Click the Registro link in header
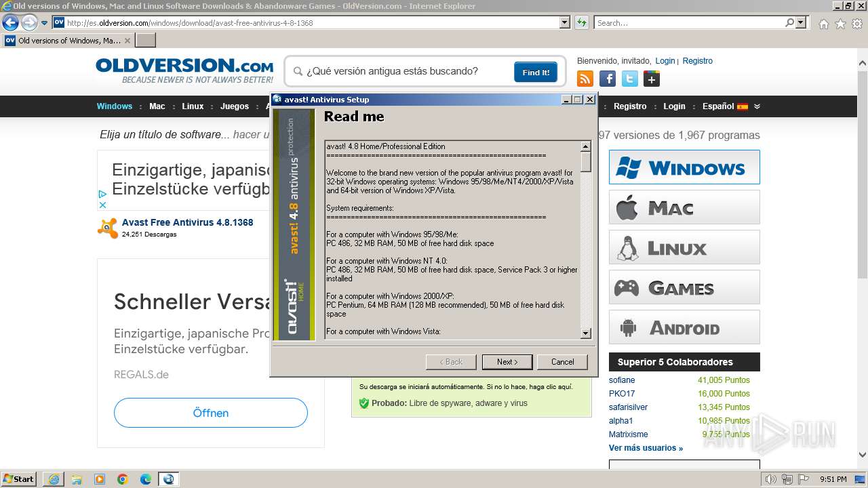 [698, 61]
